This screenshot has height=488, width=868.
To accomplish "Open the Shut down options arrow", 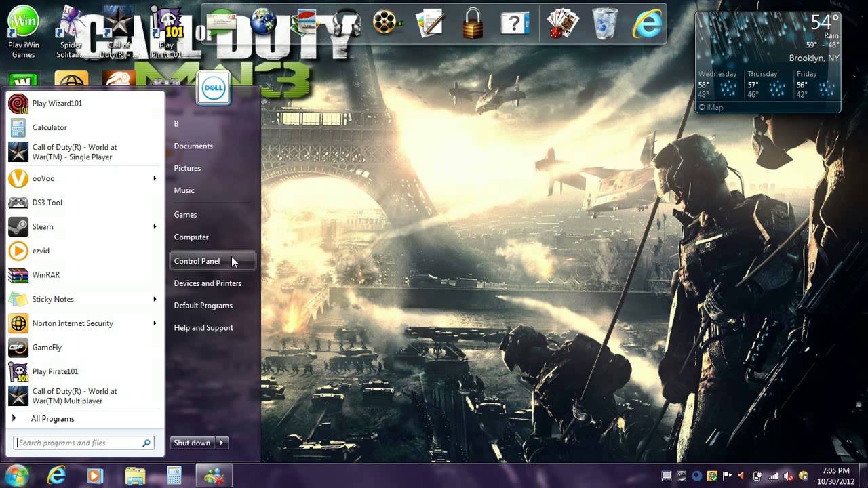I will coord(222,443).
